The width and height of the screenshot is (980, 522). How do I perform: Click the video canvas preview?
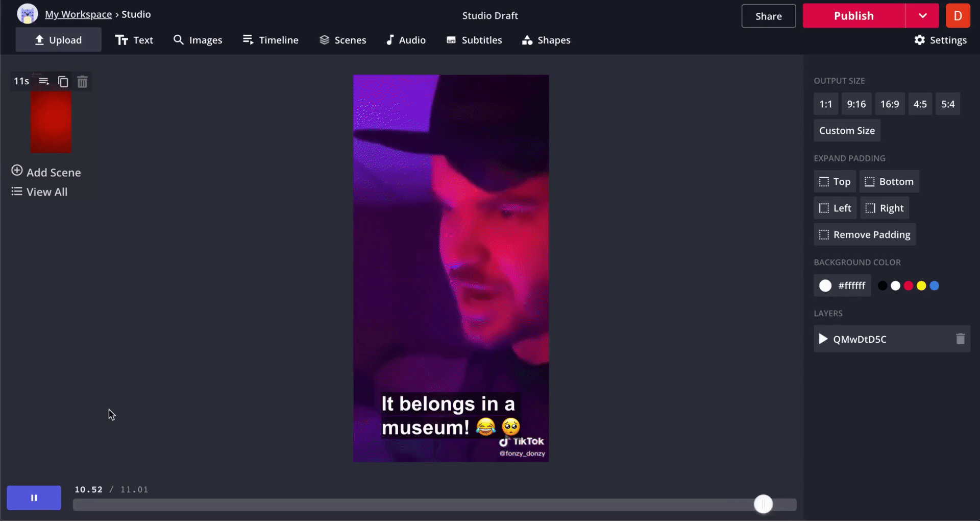[451, 268]
